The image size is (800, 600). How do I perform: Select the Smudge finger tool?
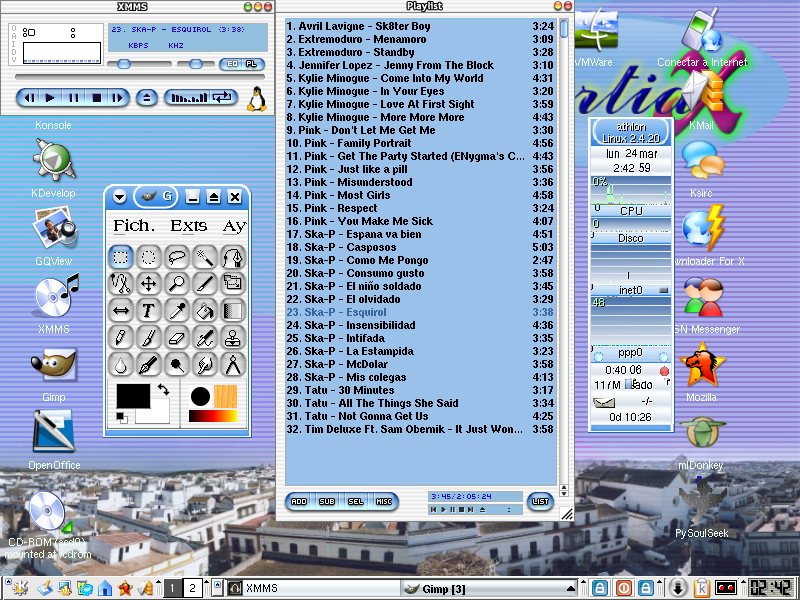[x=205, y=365]
